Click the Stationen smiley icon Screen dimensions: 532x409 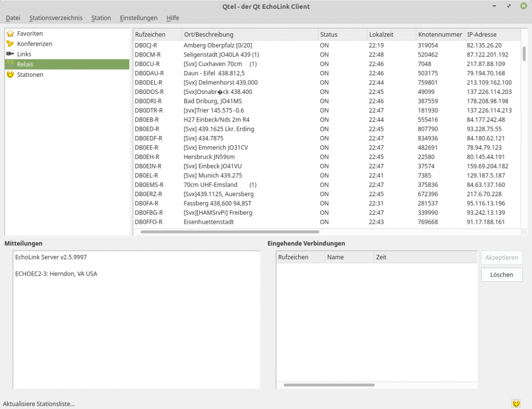[x=10, y=75]
